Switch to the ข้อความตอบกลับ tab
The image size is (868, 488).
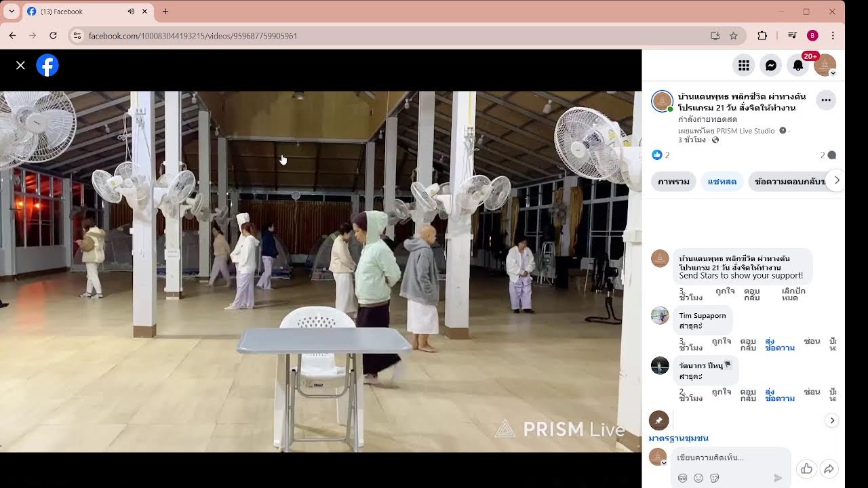click(788, 182)
